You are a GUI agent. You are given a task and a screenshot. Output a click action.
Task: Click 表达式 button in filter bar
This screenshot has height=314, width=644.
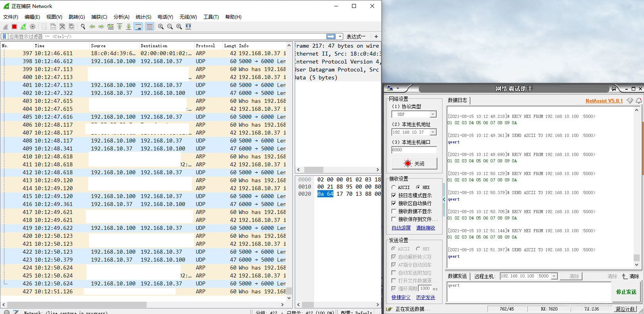click(x=356, y=37)
